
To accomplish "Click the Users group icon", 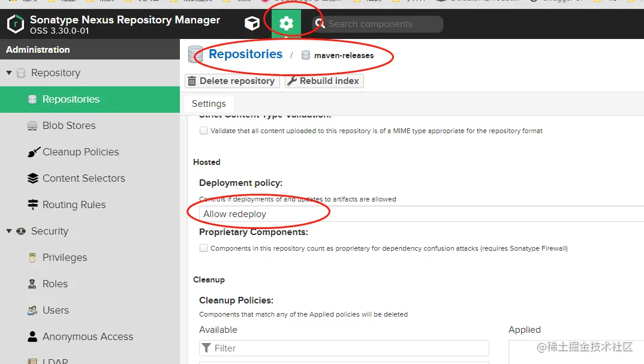I will pyautogui.click(x=32, y=310).
